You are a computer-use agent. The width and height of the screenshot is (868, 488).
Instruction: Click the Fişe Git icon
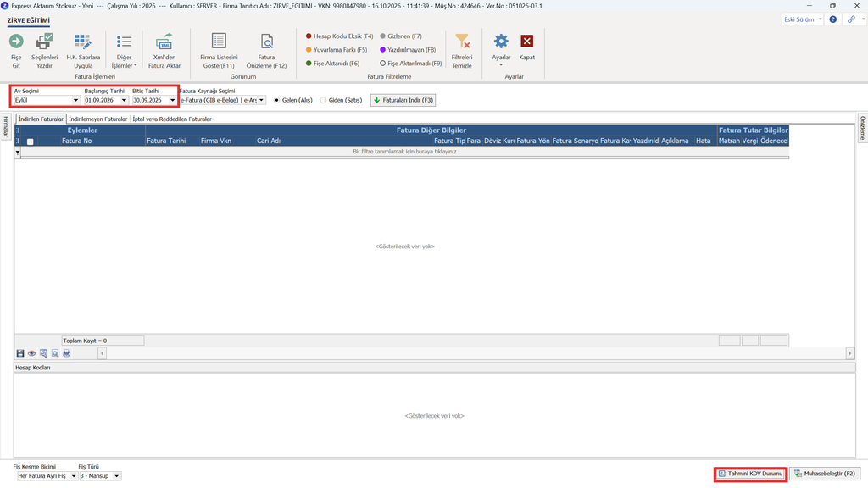(16, 42)
